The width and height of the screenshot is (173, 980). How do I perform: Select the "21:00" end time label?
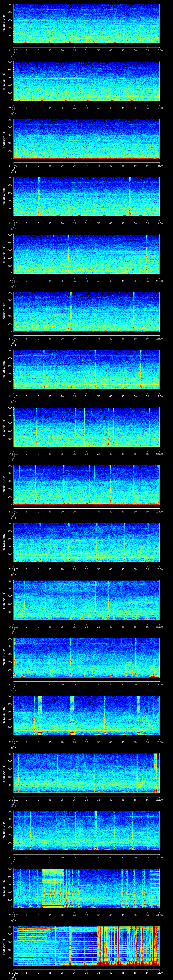click(160, 339)
